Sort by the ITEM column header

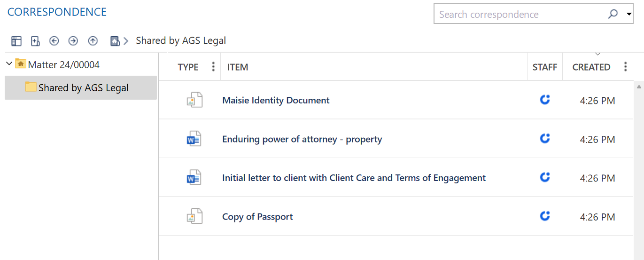(238, 67)
